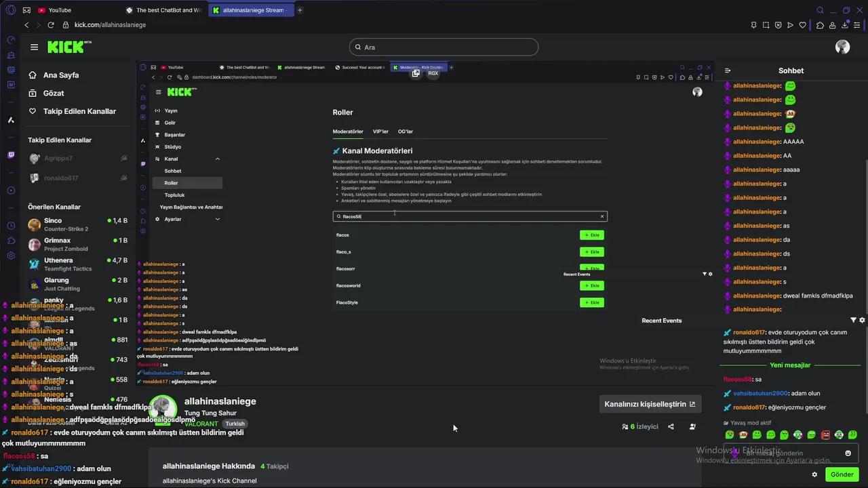Click the user filter icon near share
Screen dimensions: 868x488
point(692,427)
